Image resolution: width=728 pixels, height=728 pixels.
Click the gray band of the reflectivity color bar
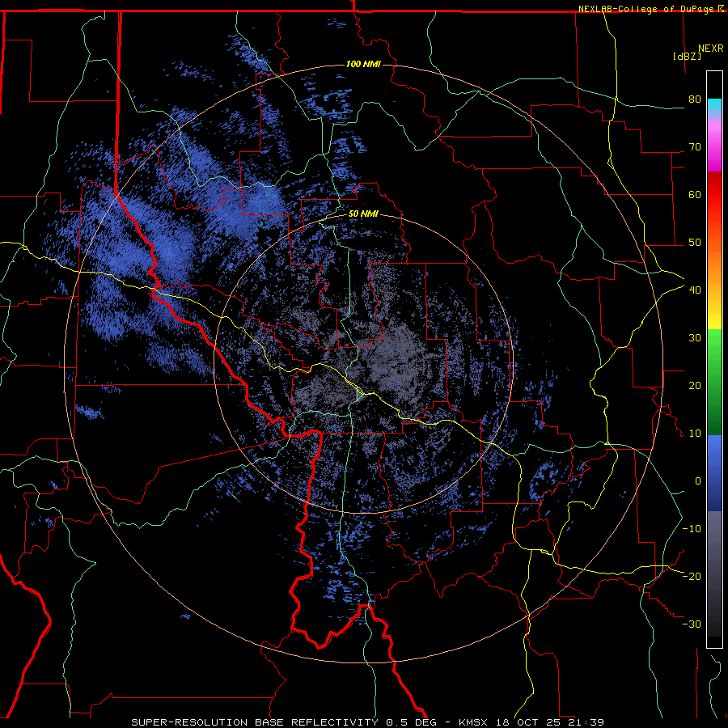pyautogui.click(x=714, y=574)
